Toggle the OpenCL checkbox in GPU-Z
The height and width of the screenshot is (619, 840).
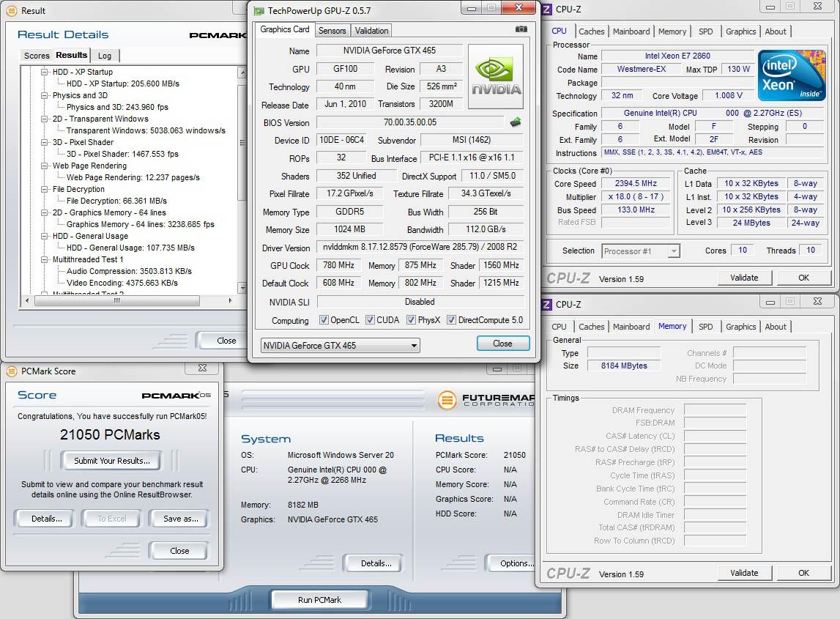324,320
